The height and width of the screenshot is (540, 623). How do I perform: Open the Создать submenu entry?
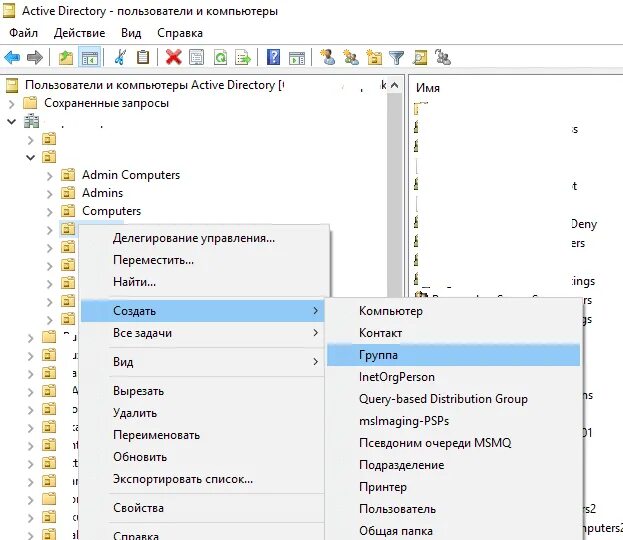pyautogui.click(x=203, y=311)
